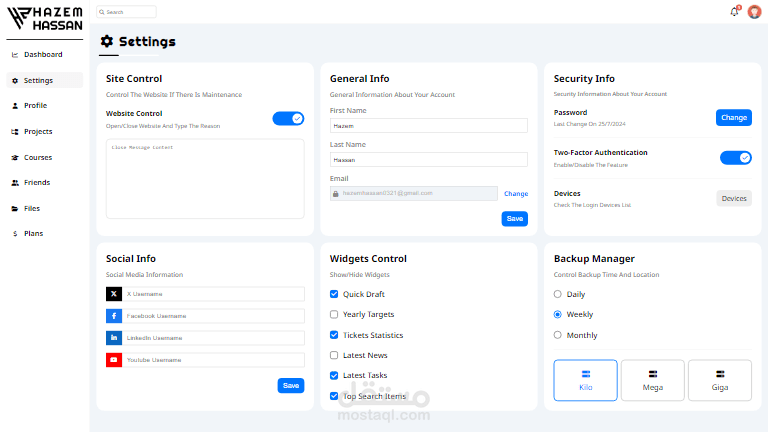This screenshot has height=432, width=768.
Task: Select the Daily backup radio button
Action: [557, 294]
